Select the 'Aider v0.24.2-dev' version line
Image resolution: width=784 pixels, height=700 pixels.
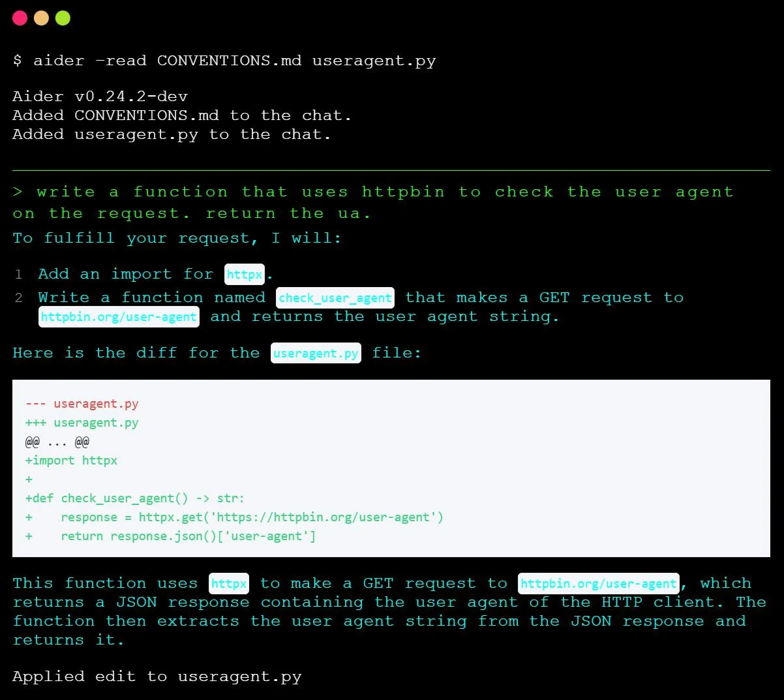(100, 97)
